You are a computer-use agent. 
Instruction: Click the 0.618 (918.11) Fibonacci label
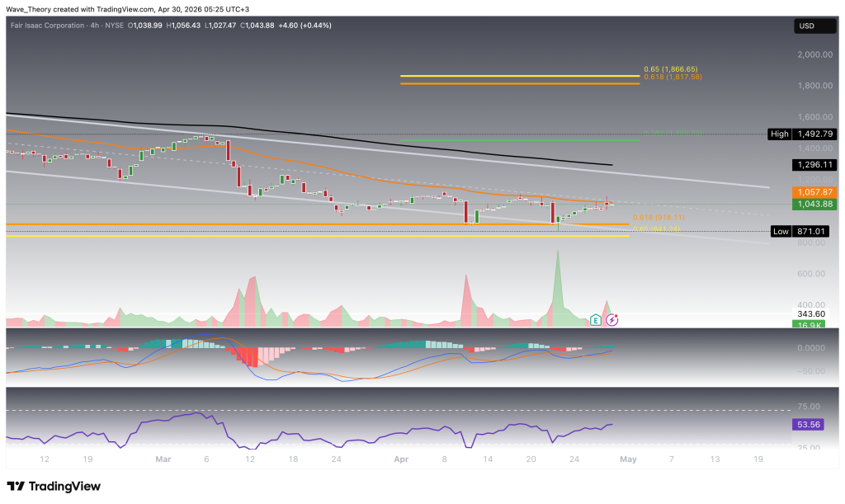point(656,219)
